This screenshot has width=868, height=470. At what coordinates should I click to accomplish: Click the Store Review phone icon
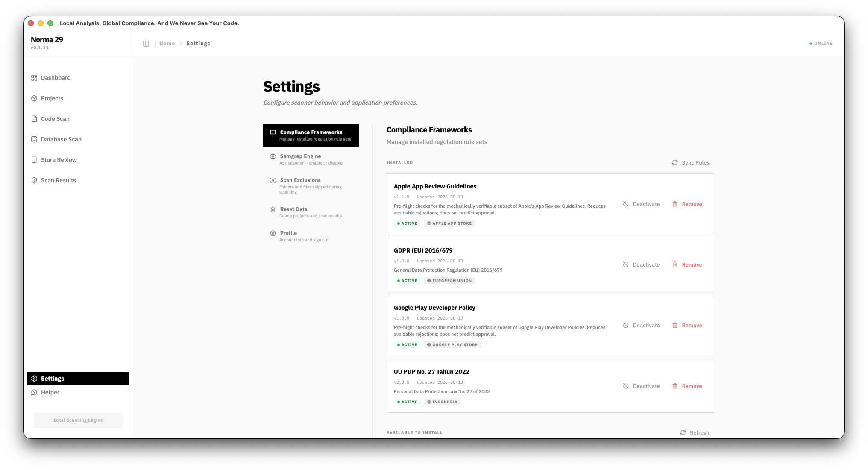pyautogui.click(x=34, y=160)
